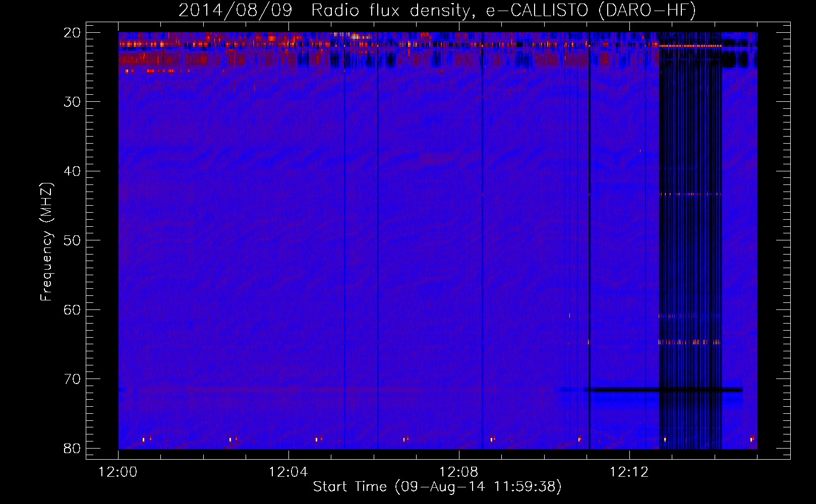The height and width of the screenshot is (504, 816).
Task: Click the 'Start Time (09-Aug-14 11:59:38)' label
Action: (x=437, y=486)
